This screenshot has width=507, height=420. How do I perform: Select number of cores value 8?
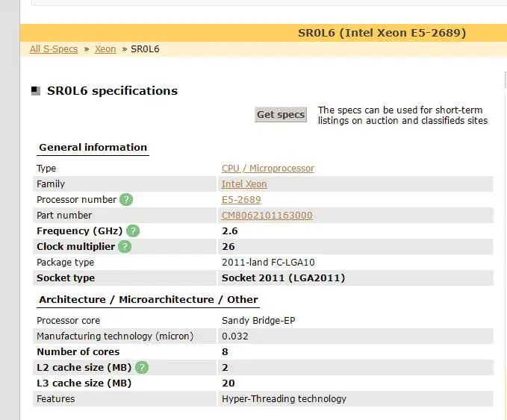coord(225,352)
